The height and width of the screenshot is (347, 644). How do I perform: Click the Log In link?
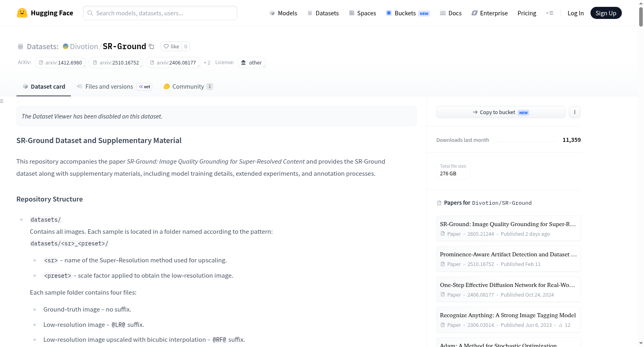pyautogui.click(x=576, y=13)
